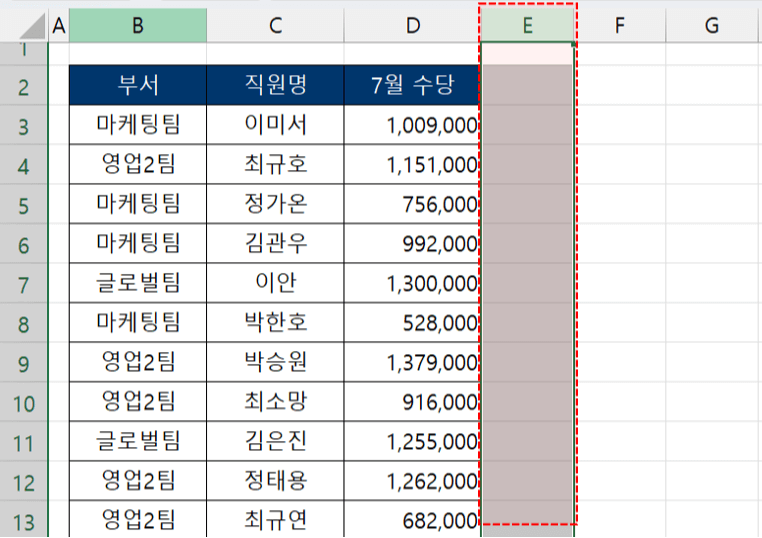Select the 마케팅팀 cell beside 정가온

coord(138,204)
